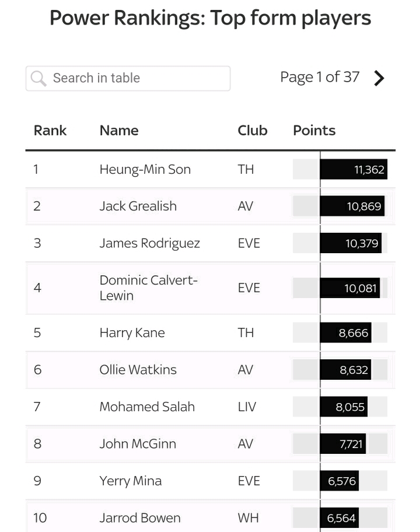Sort by Points column header
The image size is (420, 532).
314,130
